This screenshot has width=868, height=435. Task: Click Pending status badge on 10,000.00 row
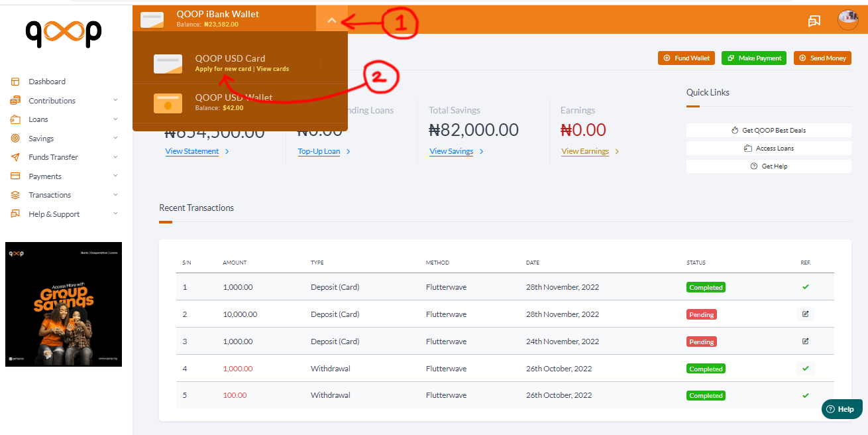702,314
